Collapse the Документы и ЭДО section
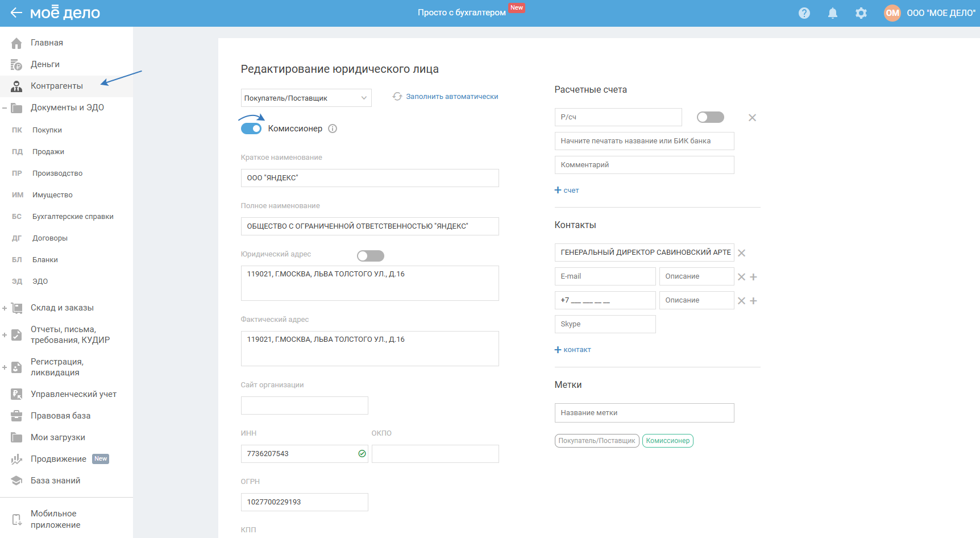 pos(5,108)
